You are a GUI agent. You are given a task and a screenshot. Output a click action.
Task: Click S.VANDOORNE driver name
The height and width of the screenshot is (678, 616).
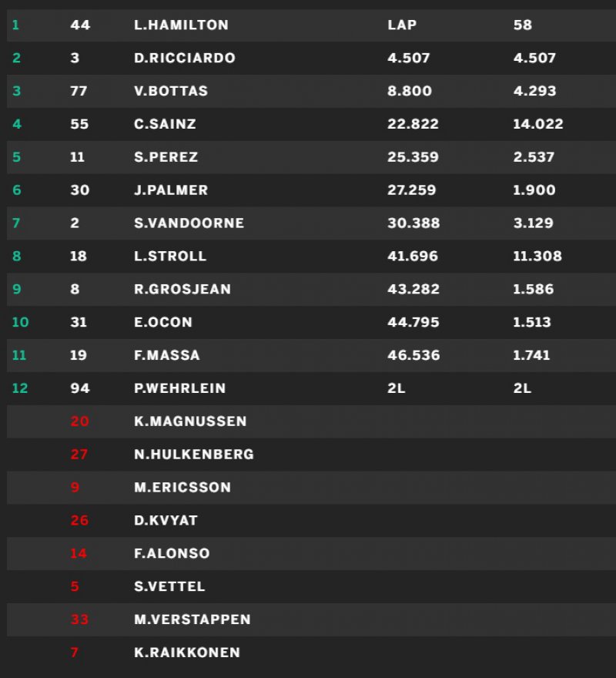tap(189, 223)
